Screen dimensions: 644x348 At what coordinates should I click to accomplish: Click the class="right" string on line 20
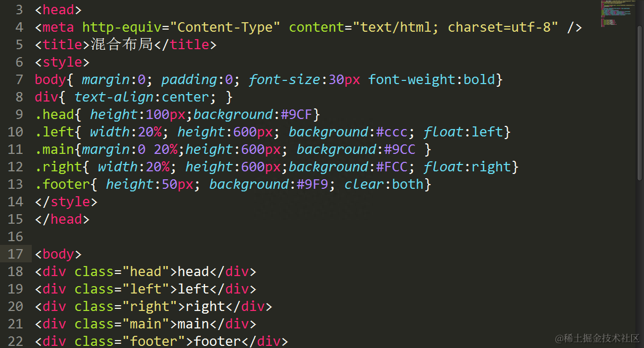coord(126,306)
